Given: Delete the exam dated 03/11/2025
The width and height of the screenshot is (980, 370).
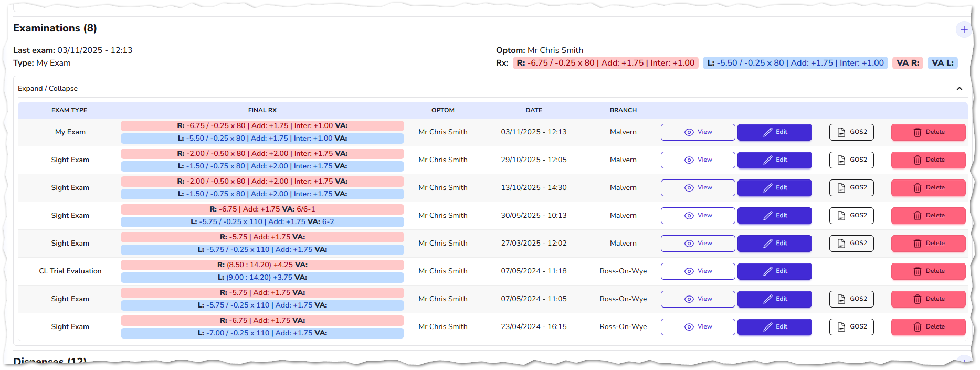Looking at the screenshot, I should coord(928,132).
